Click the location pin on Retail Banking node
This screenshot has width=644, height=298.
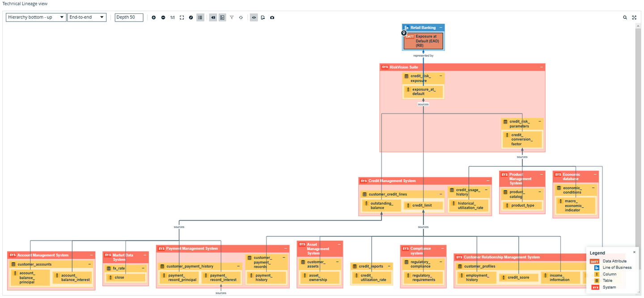404,33
